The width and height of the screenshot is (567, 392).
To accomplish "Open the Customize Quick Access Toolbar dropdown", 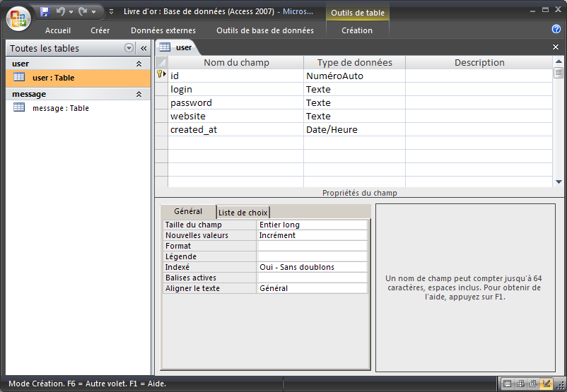I will (111, 12).
